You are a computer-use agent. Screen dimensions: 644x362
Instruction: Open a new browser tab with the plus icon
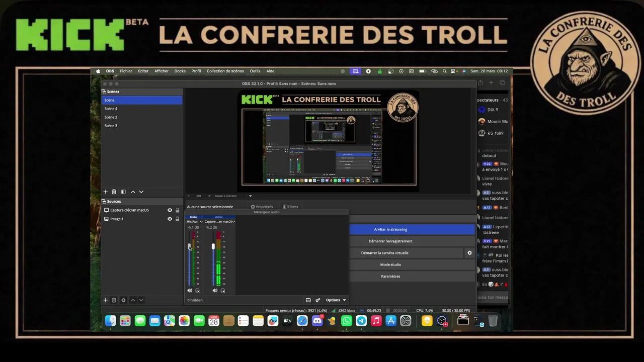pyautogui.click(x=491, y=83)
